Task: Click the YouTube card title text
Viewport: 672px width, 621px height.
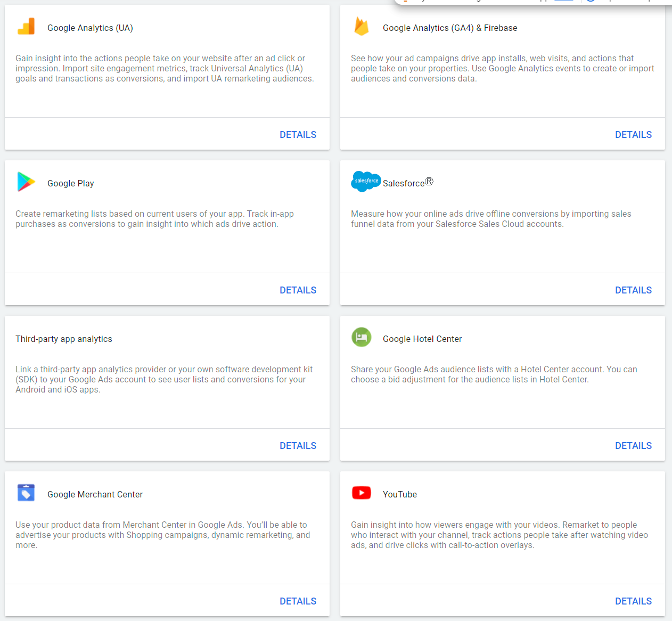Action: 399,494
